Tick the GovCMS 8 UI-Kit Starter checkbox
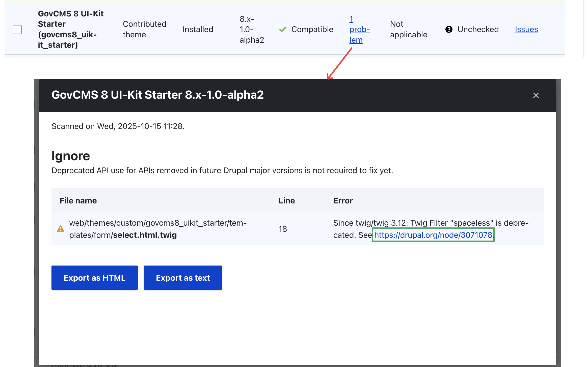The width and height of the screenshot is (588, 367). click(x=17, y=29)
